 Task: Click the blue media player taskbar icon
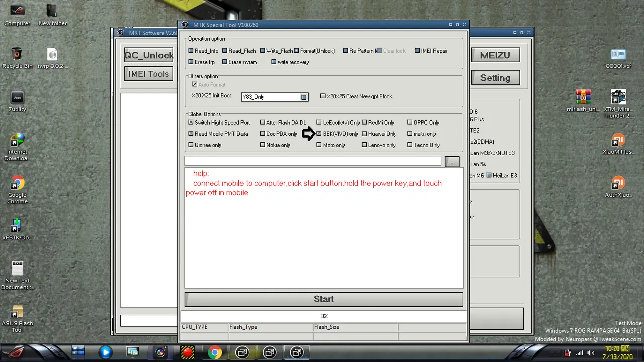point(105,352)
